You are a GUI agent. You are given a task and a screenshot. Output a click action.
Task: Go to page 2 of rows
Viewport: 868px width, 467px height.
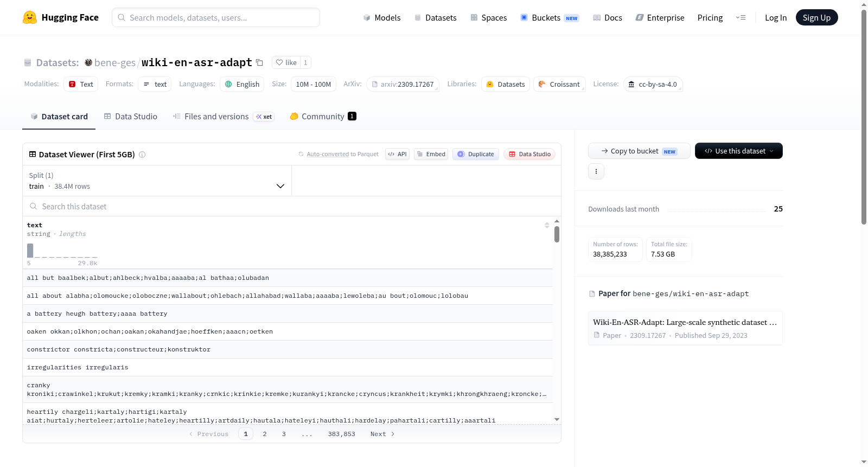tap(265, 434)
